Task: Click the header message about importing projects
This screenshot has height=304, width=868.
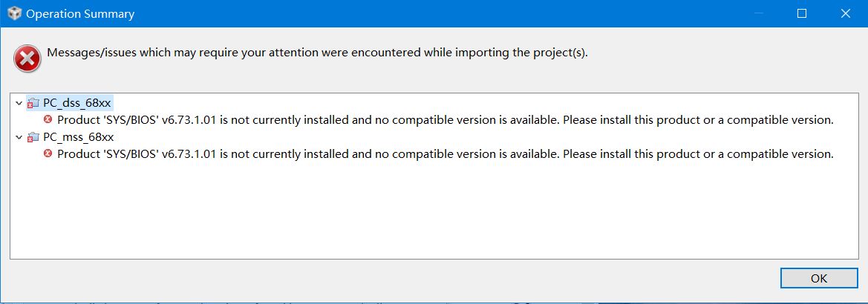Action: pyautogui.click(x=317, y=53)
